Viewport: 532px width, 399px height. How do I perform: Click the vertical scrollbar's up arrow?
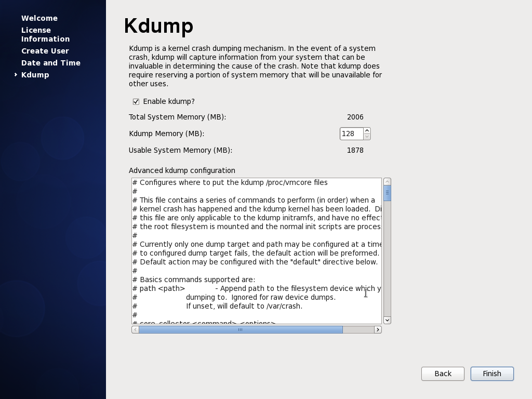[387, 182]
